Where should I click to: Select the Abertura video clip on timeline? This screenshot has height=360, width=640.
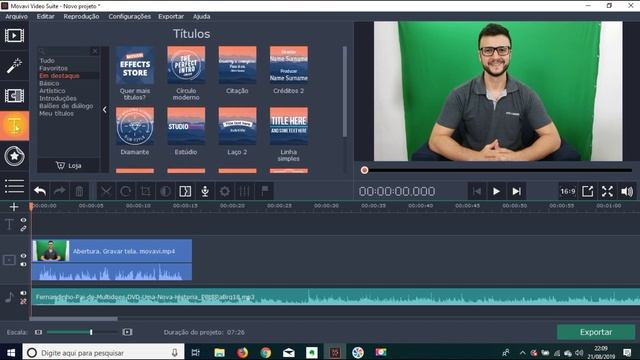[x=112, y=260]
